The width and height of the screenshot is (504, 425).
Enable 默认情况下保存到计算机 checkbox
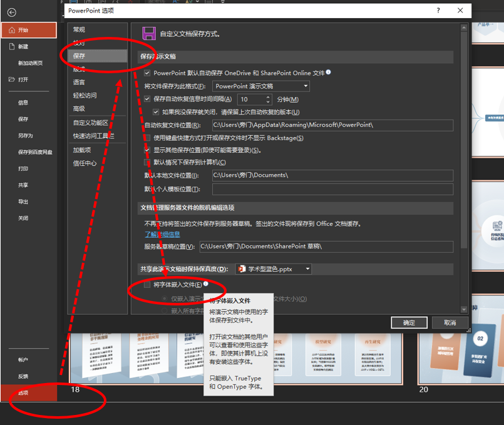pos(147,162)
